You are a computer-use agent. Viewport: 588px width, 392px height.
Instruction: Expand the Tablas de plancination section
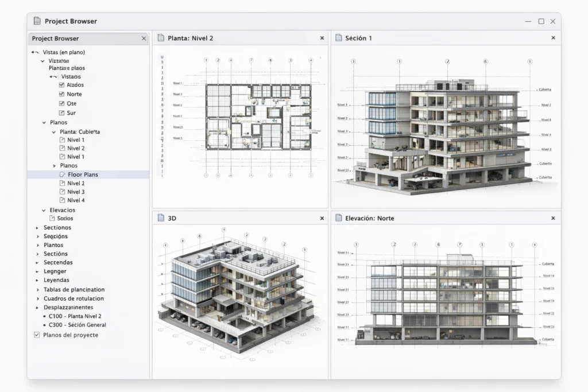tap(37, 289)
